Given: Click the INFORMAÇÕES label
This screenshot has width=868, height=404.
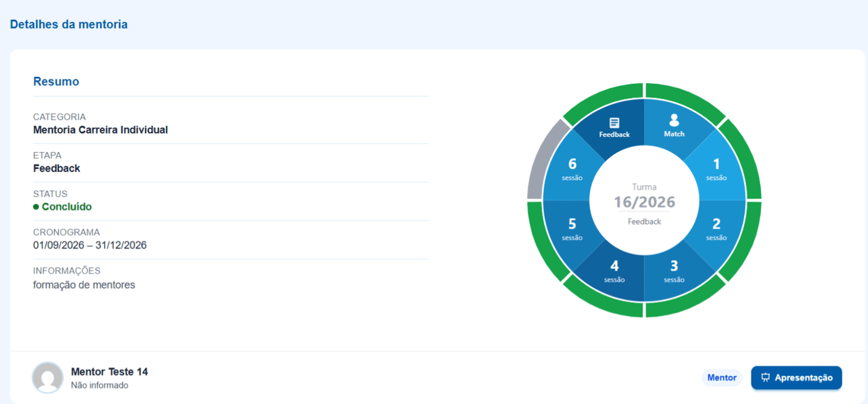Looking at the screenshot, I should point(66,270).
